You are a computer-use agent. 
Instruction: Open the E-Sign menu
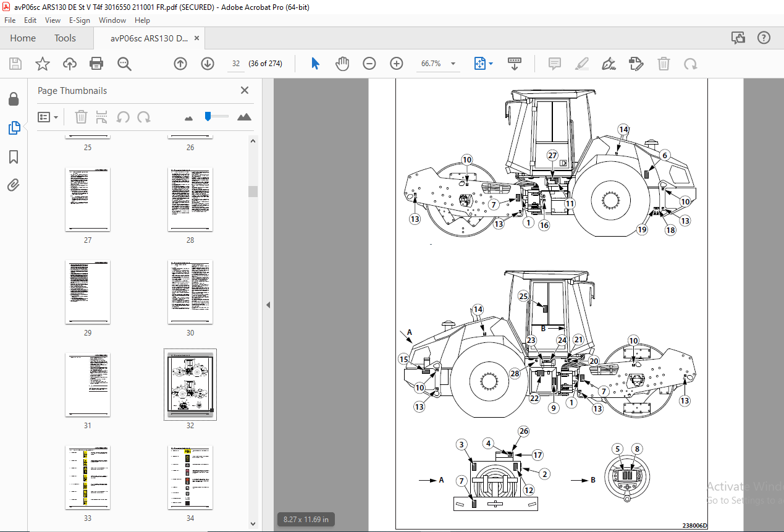80,20
